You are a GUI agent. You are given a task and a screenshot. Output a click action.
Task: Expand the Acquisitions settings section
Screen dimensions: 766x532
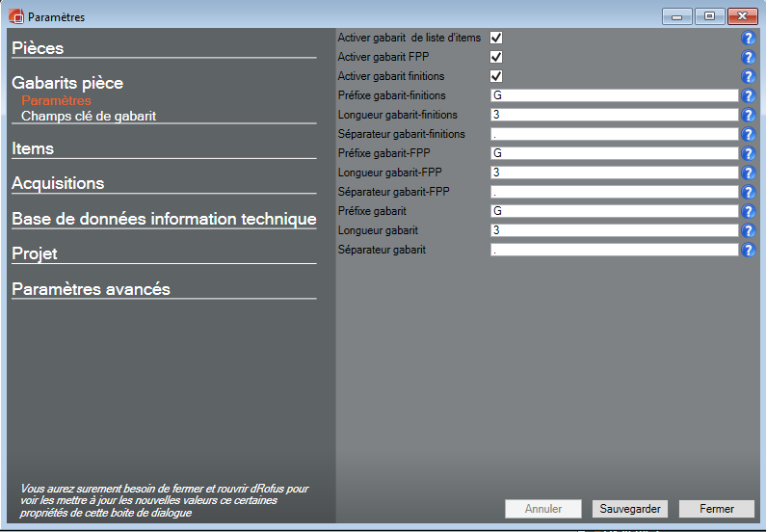(x=58, y=183)
